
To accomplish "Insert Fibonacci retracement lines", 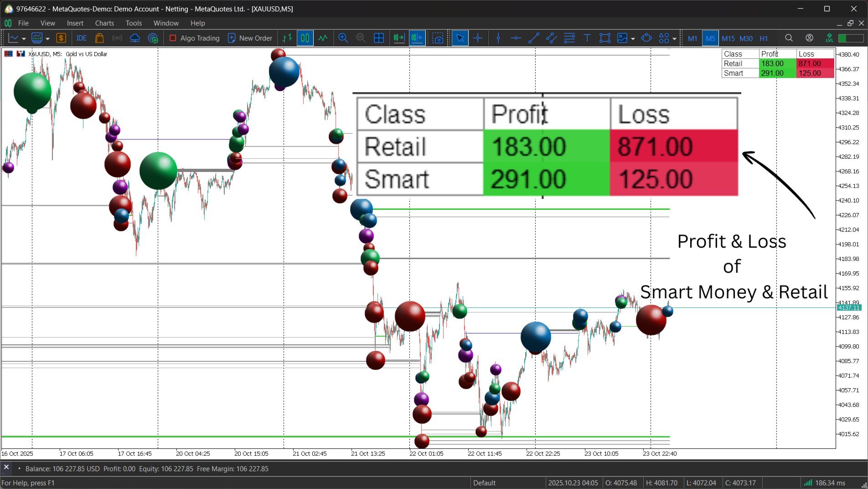I will click(569, 38).
